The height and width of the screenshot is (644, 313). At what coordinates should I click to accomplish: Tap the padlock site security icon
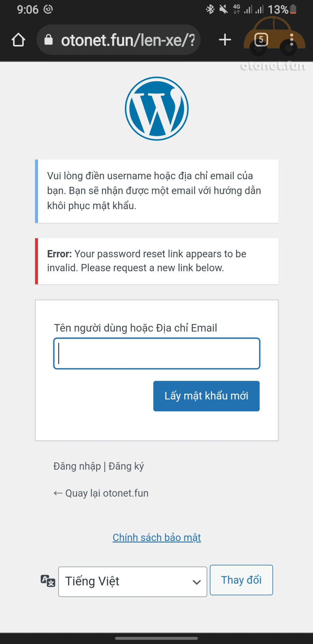pyautogui.click(x=49, y=40)
